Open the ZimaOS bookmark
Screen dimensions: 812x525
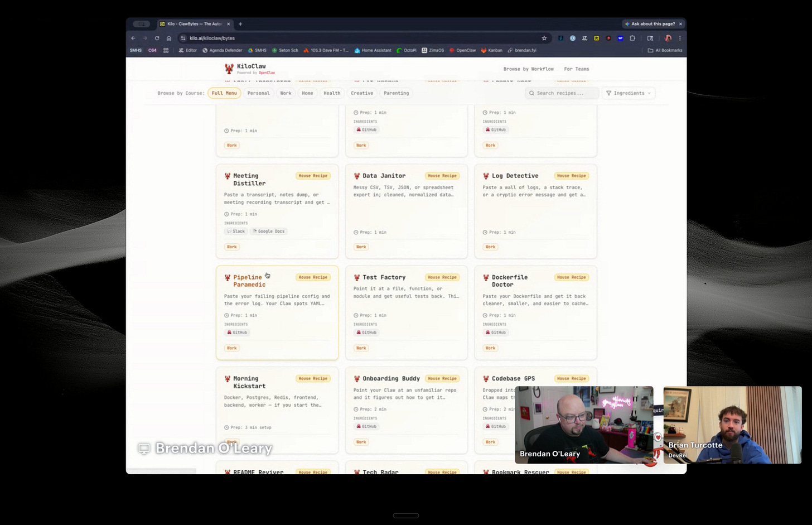(433, 50)
